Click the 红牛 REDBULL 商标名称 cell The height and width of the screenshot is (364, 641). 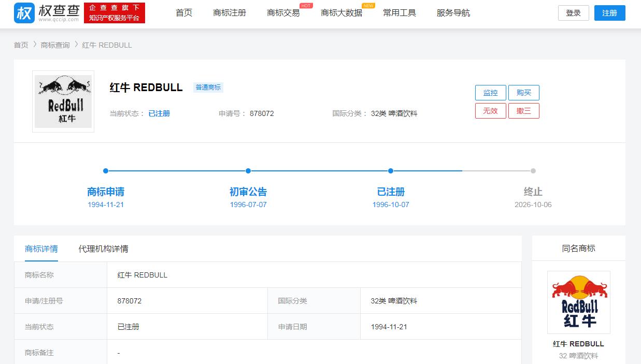pyautogui.click(x=314, y=275)
